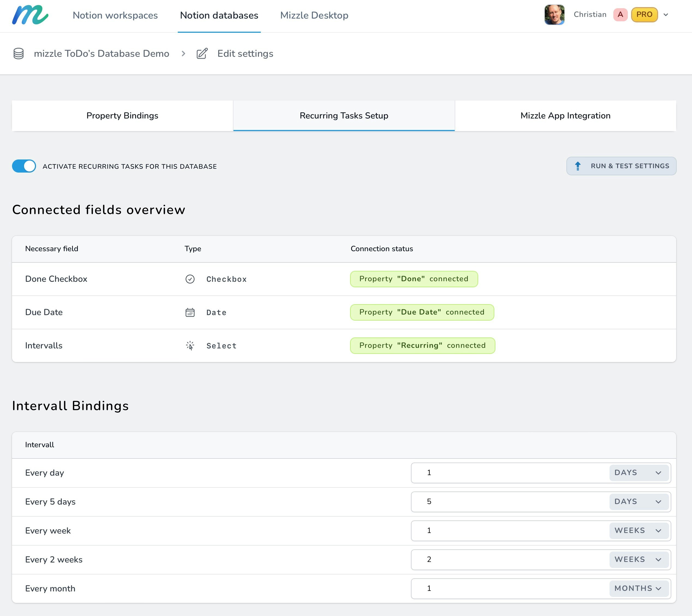Click the edit pencil icon beside Edit settings
The image size is (692, 616).
tap(202, 54)
